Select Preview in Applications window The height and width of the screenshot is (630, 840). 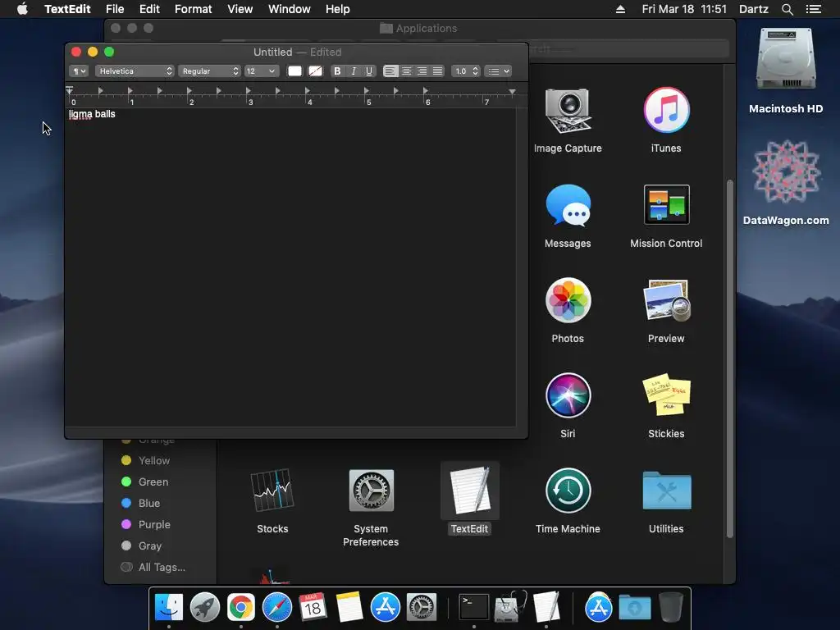coord(666,311)
